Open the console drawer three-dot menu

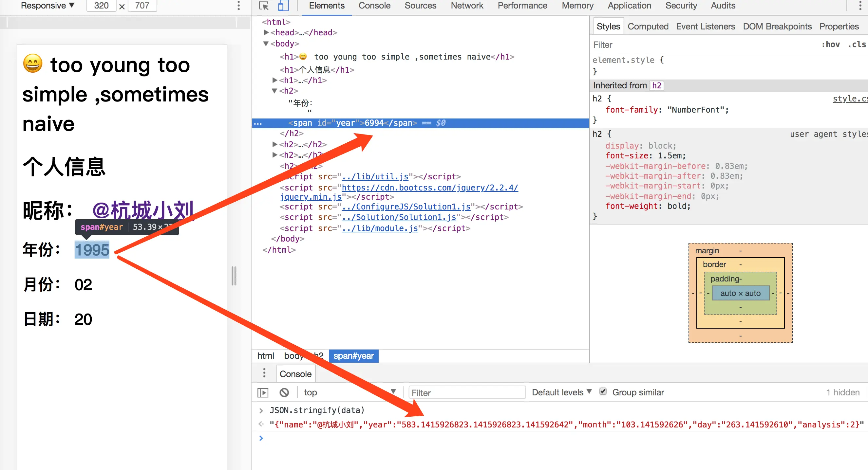click(264, 373)
